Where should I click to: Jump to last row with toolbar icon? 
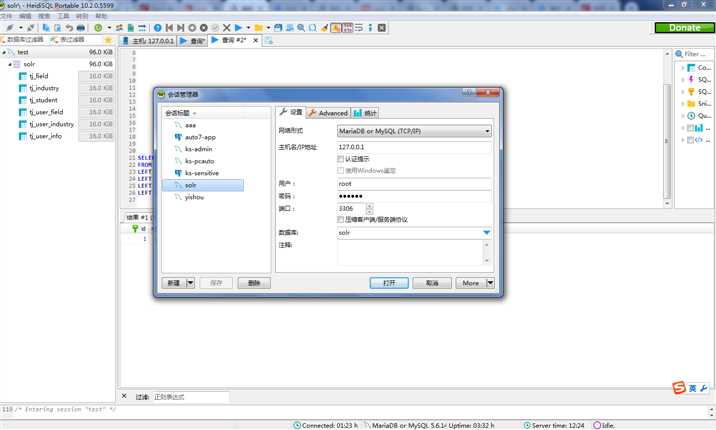click(x=180, y=28)
